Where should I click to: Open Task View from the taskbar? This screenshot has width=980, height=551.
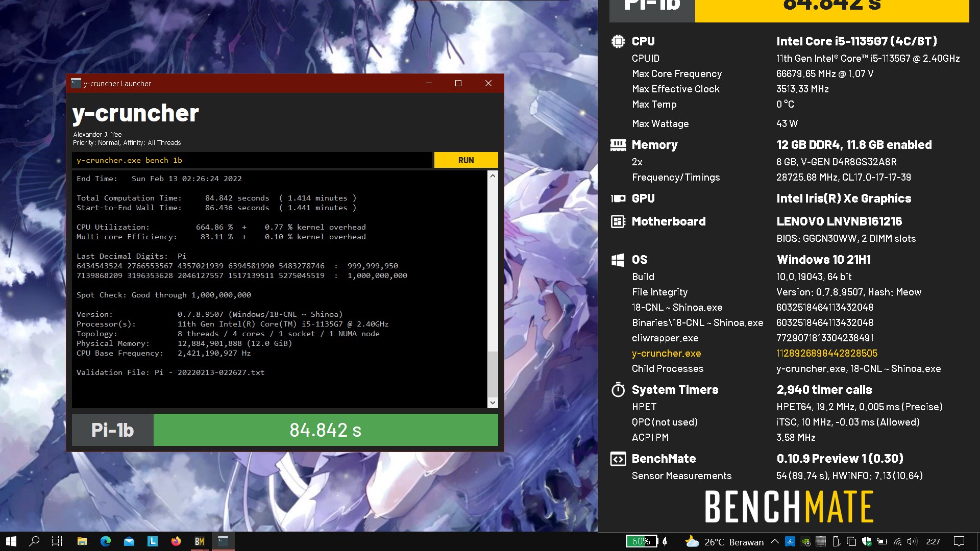point(57,541)
